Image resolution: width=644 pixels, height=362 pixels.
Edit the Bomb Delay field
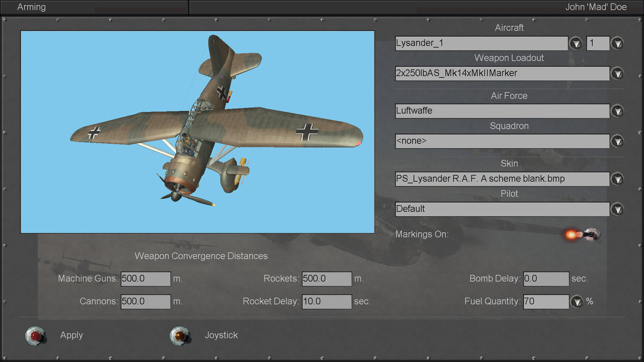pos(546,279)
